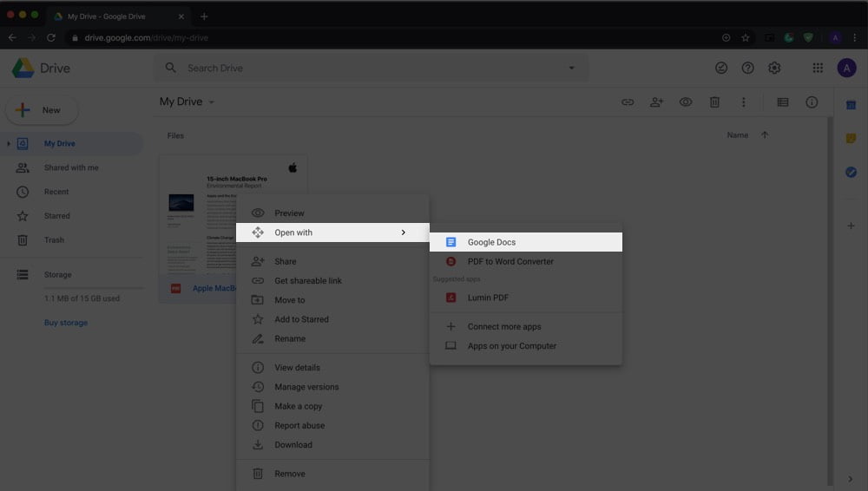The width and height of the screenshot is (868, 491).
Task: Choose Move to option
Action: click(332, 300)
